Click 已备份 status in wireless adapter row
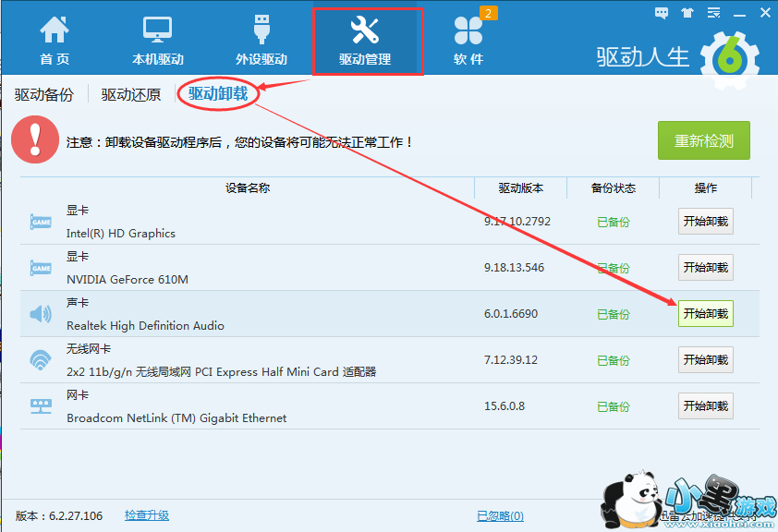The image size is (778, 532). (x=614, y=360)
